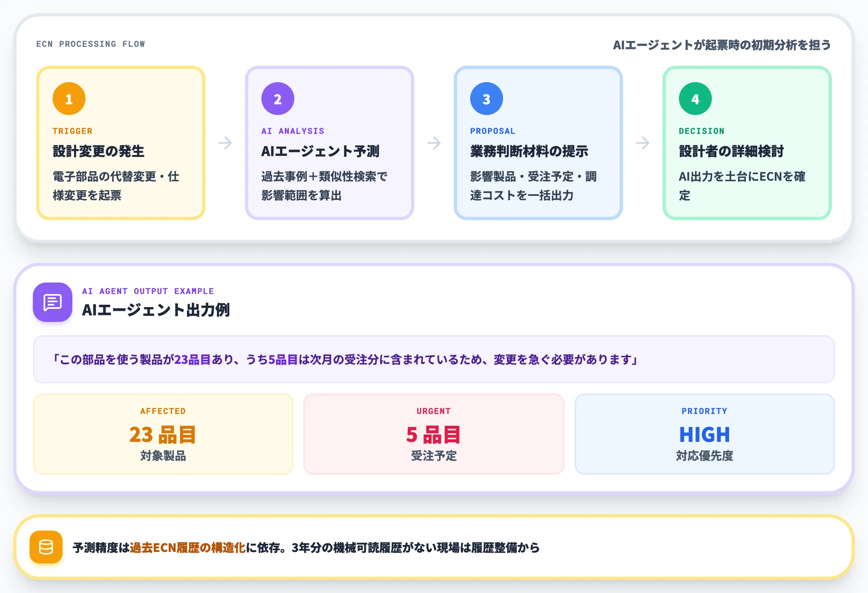Screen dimensions: 868x593
Task: Click the 対応優先度 caption
Action: 704,455
